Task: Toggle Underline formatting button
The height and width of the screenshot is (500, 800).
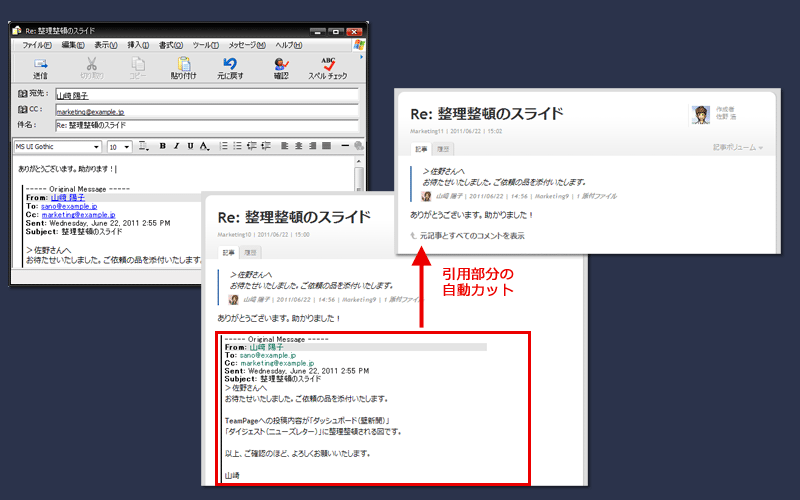Action: pos(190,146)
